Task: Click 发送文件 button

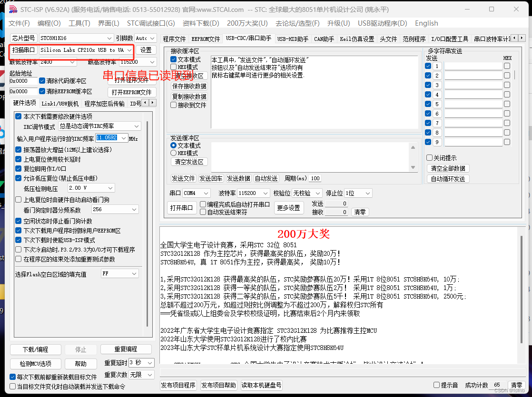Action: [x=183, y=178]
